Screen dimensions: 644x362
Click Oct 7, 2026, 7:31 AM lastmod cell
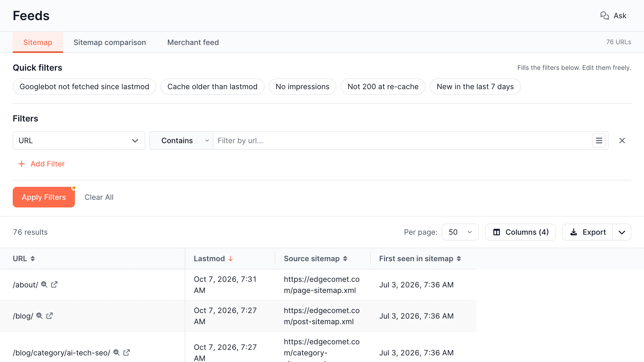coord(225,285)
